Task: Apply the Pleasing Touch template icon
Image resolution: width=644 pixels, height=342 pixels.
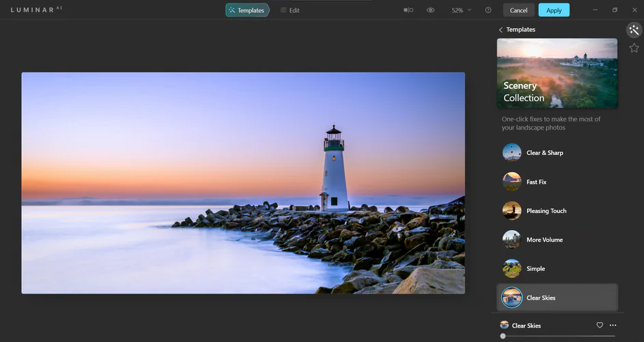Action: [x=512, y=211]
